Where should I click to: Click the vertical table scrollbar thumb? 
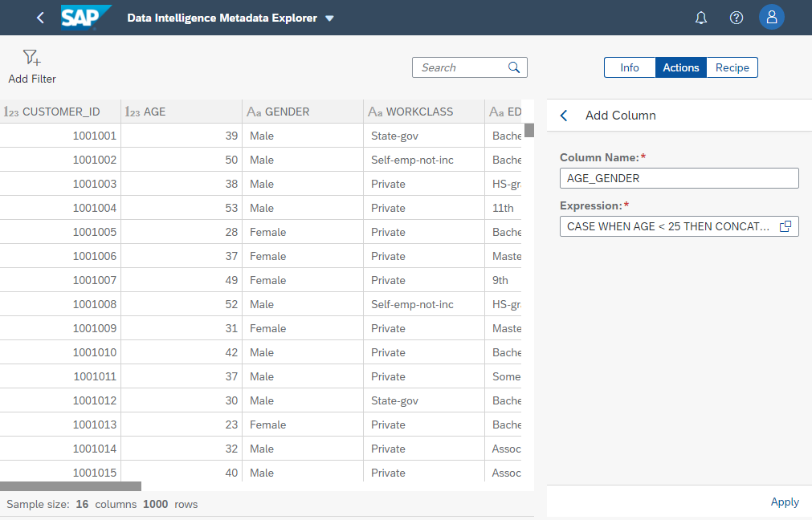tap(529, 130)
